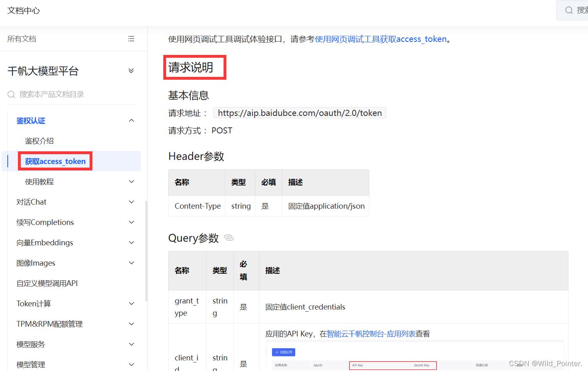The width and height of the screenshot is (588, 371).
Task: Click the 创建应用 button in the embedded screenshot
Action: (283, 352)
